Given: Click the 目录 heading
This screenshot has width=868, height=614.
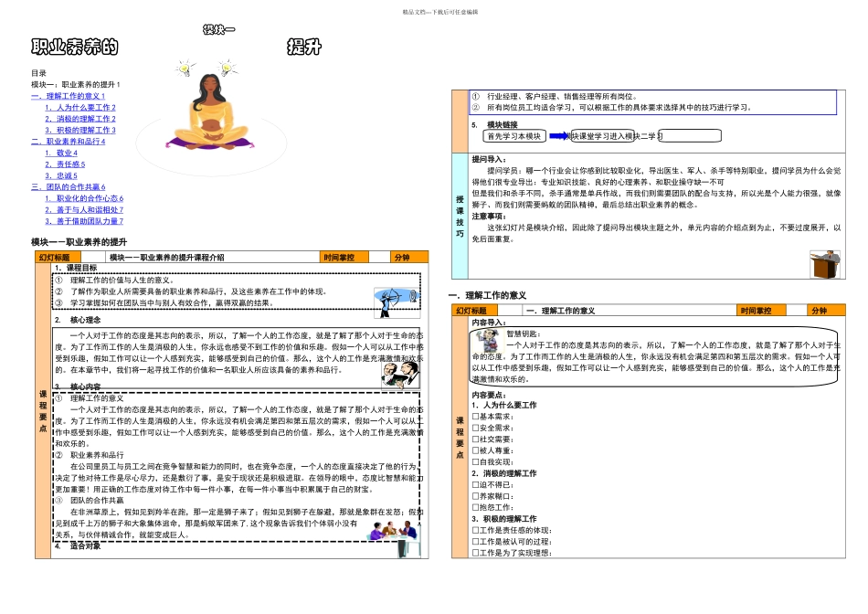Looking at the screenshot, I should (38, 73).
